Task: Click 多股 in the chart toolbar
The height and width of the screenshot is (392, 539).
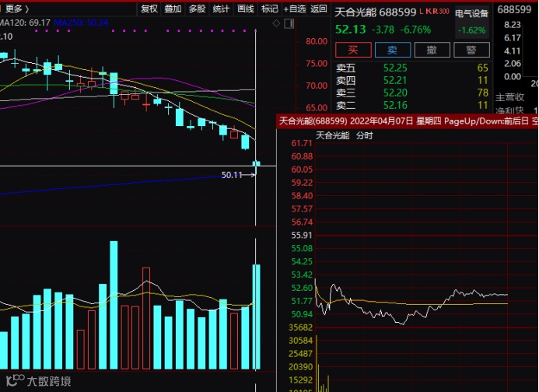Action: pyautogui.click(x=197, y=9)
